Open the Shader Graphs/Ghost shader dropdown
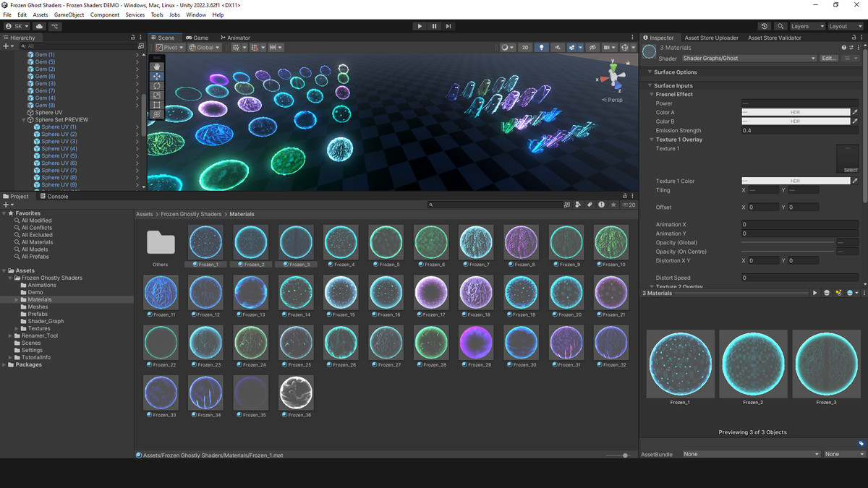The width and height of the screenshot is (868, 488). tap(749, 59)
